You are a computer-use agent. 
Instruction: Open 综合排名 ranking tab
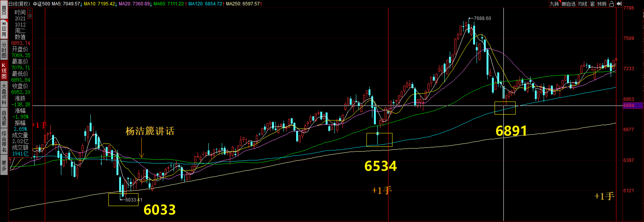point(4,141)
